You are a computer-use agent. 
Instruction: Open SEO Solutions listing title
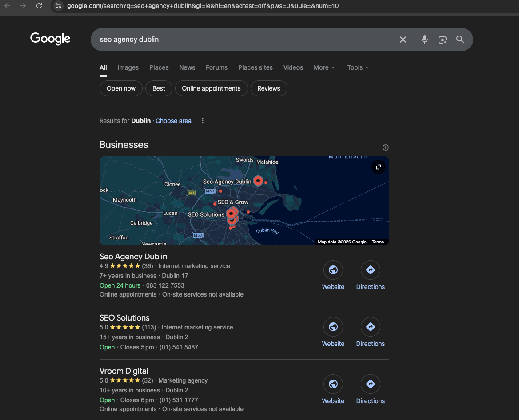click(x=124, y=318)
